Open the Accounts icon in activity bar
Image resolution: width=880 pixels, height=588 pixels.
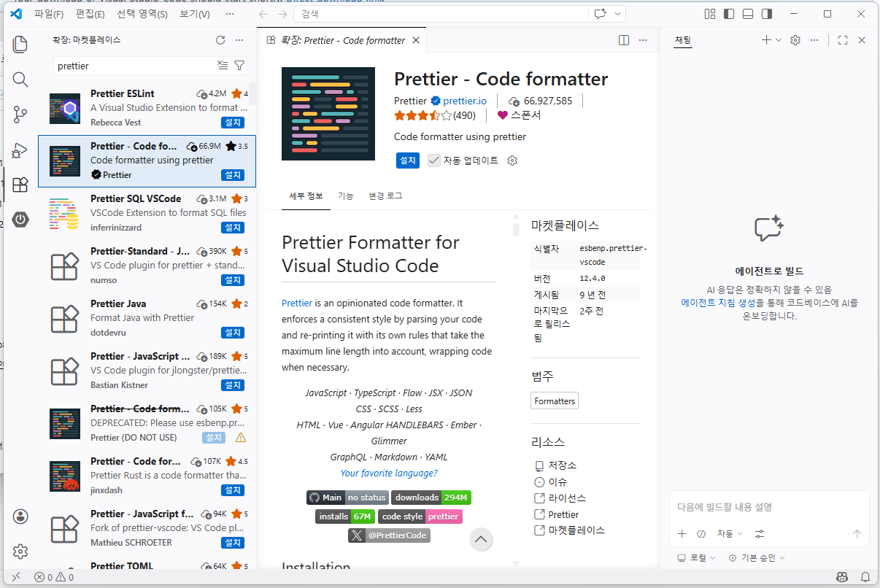[20, 517]
